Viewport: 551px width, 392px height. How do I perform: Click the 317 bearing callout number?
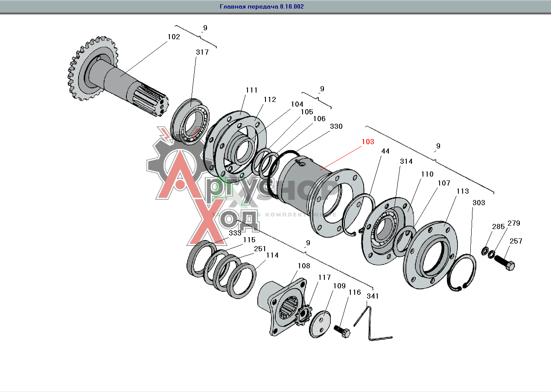point(202,52)
